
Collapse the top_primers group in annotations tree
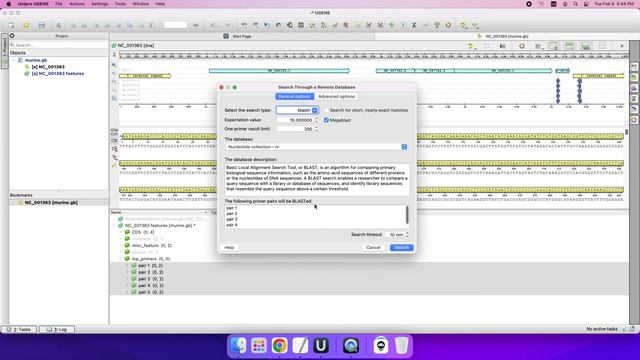pos(121,259)
